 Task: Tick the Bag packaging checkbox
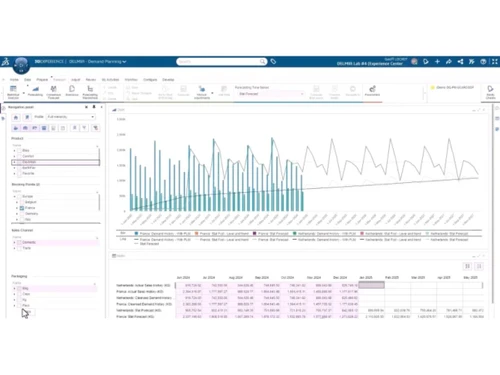19,288
